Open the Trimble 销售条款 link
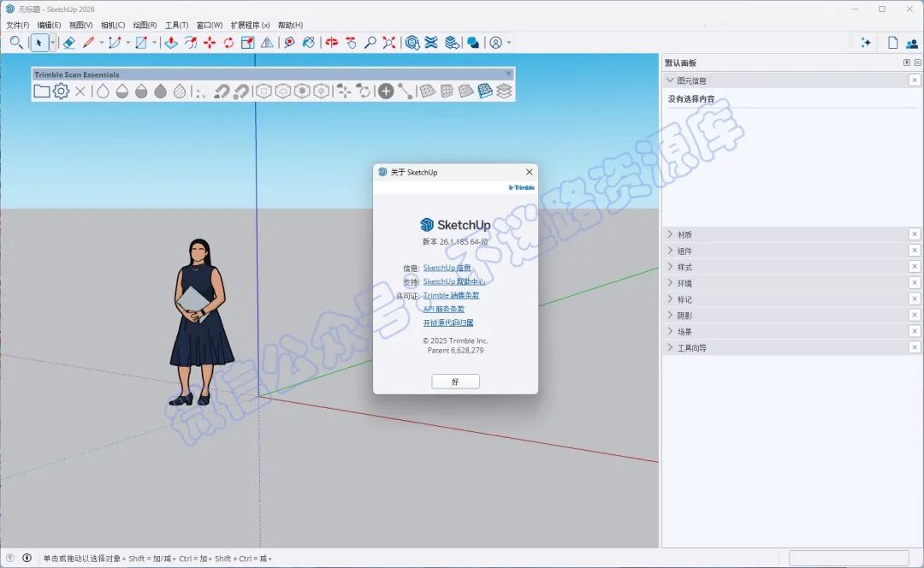Image resolution: width=924 pixels, height=568 pixels. [452, 295]
